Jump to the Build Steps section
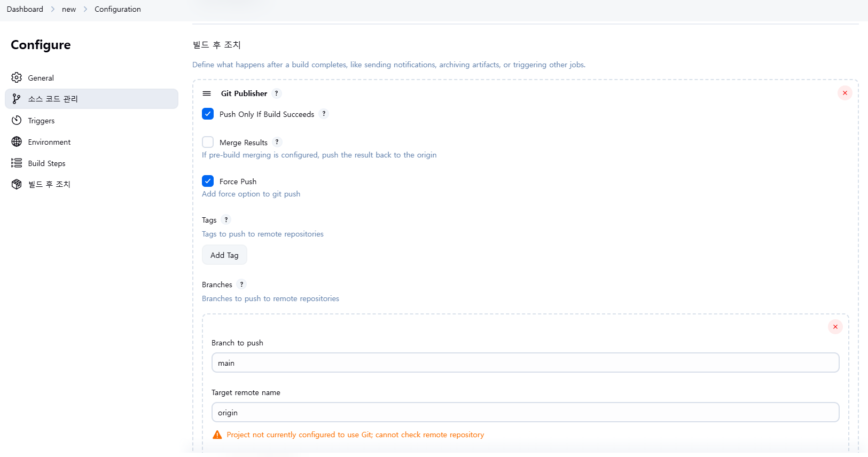The width and height of the screenshot is (868, 457). [x=91, y=163]
